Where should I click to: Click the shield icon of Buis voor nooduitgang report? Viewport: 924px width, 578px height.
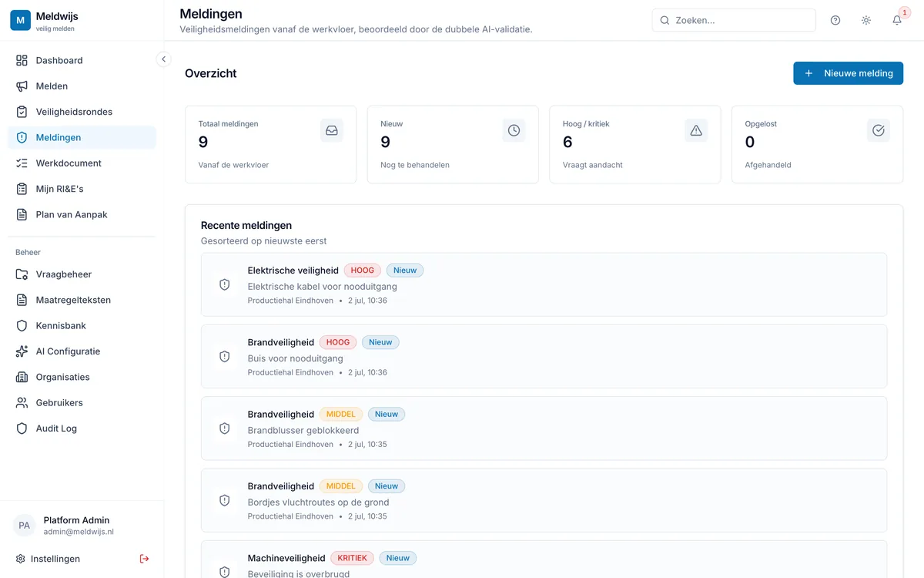pyautogui.click(x=225, y=356)
